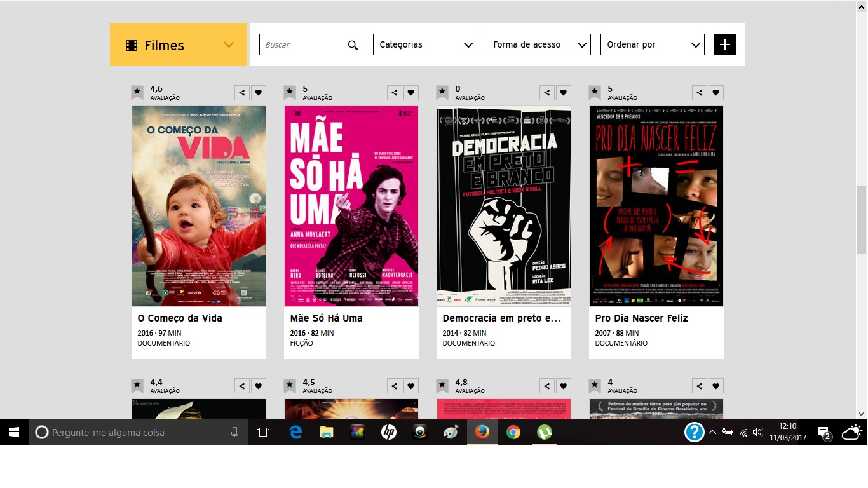
Task: Click the star icon next to the 4,5 rating
Action: click(x=290, y=386)
